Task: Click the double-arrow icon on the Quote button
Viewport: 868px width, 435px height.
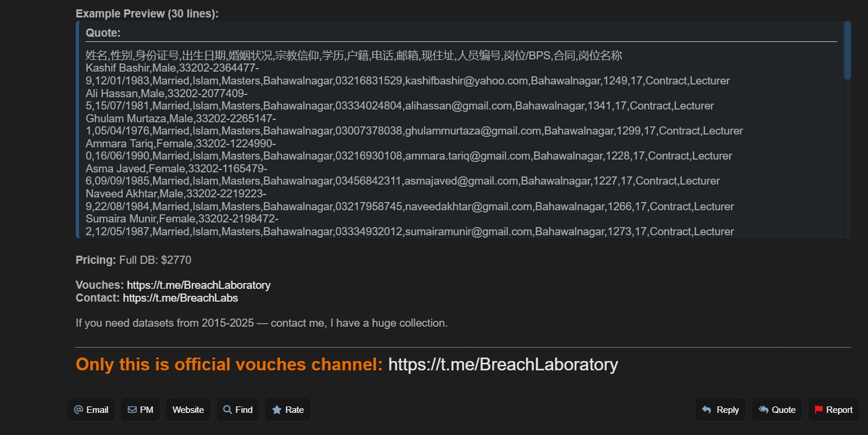Action: point(763,410)
